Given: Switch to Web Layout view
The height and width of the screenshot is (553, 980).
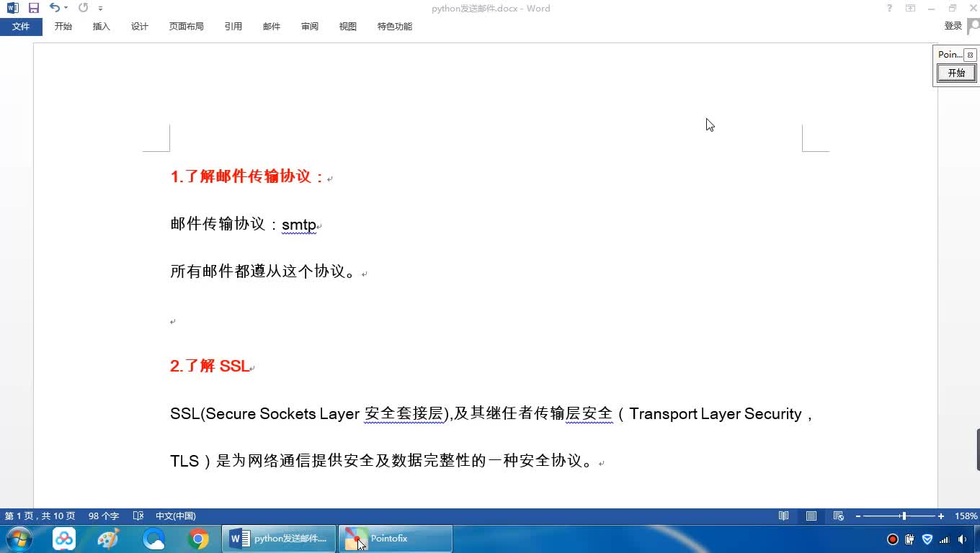Looking at the screenshot, I should click(x=838, y=516).
